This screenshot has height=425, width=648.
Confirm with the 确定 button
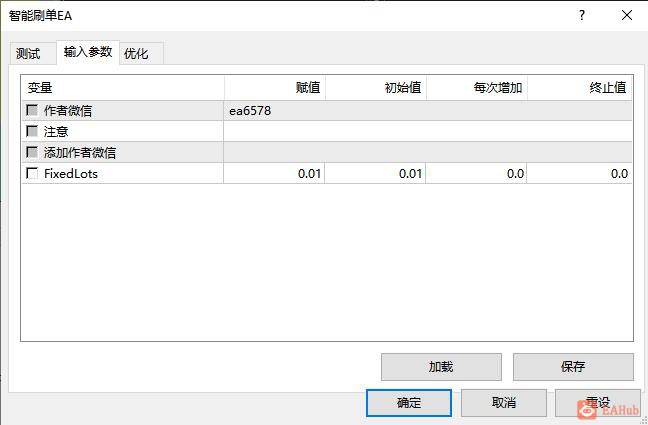pos(409,403)
